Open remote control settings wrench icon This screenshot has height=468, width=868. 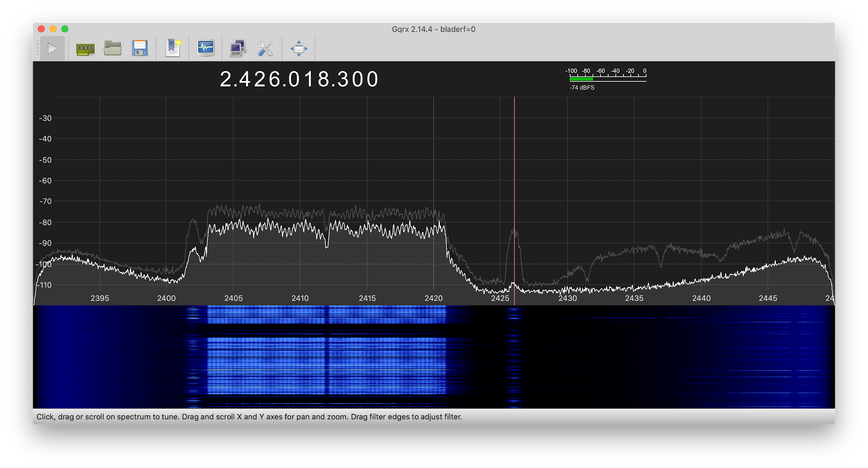click(265, 49)
